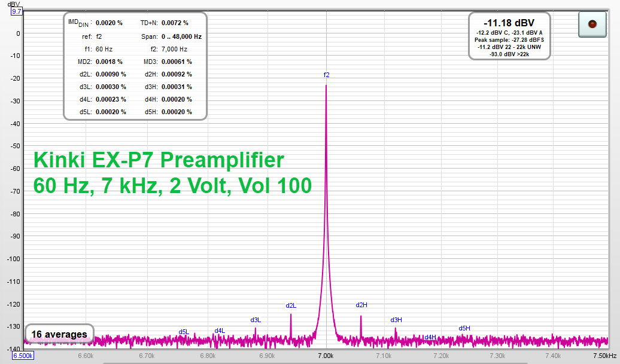Click the d3H 0.00031 % table value

(177, 87)
